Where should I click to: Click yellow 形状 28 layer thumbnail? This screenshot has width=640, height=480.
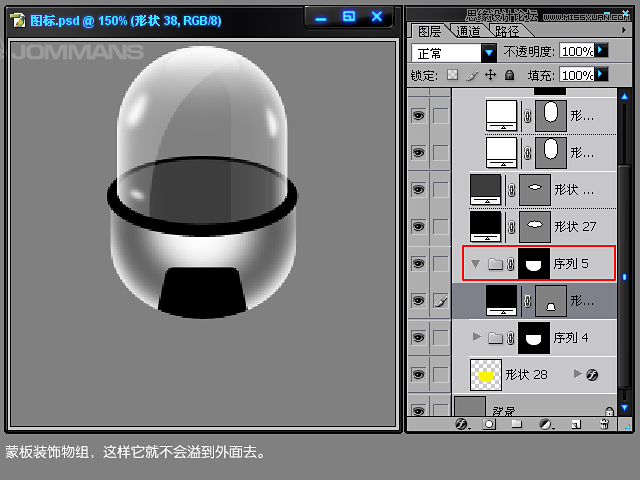tap(486, 375)
